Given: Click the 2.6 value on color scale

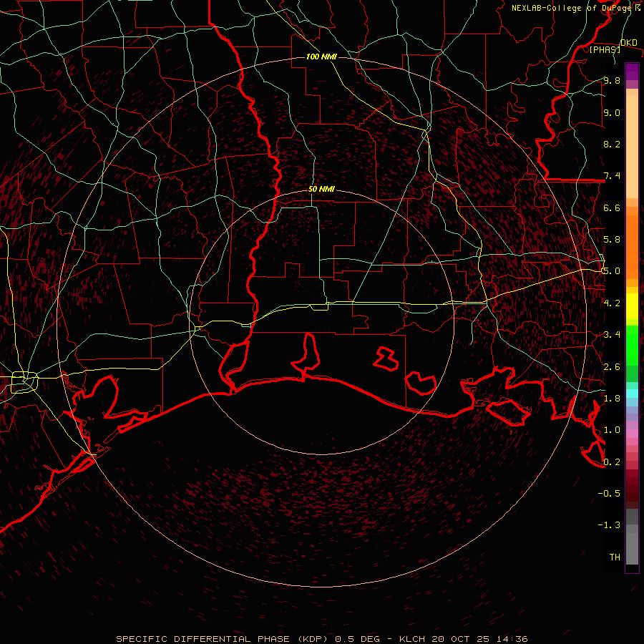Looking at the screenshot, I should point(612,367).
